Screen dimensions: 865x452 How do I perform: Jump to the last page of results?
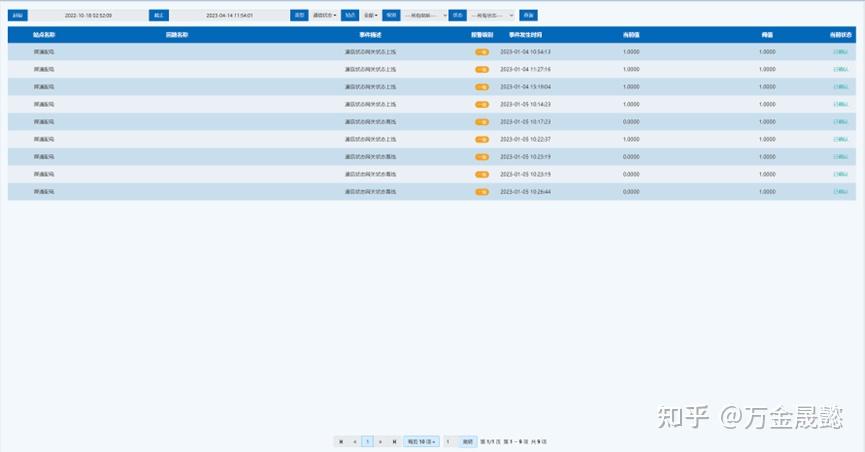pos(394,441)
